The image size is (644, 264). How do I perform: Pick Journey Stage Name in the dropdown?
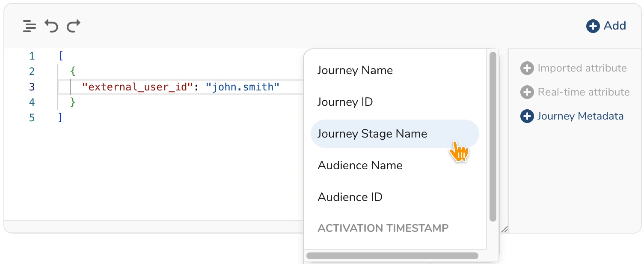[372, 134]
